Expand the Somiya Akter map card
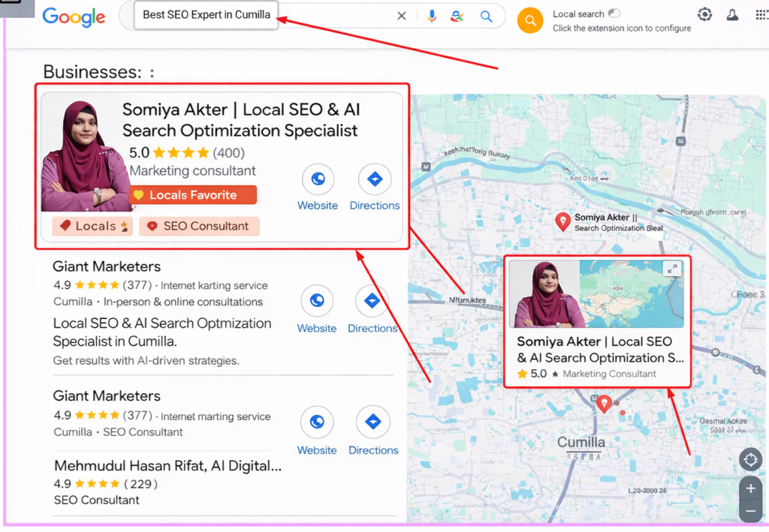 [672, 269]
